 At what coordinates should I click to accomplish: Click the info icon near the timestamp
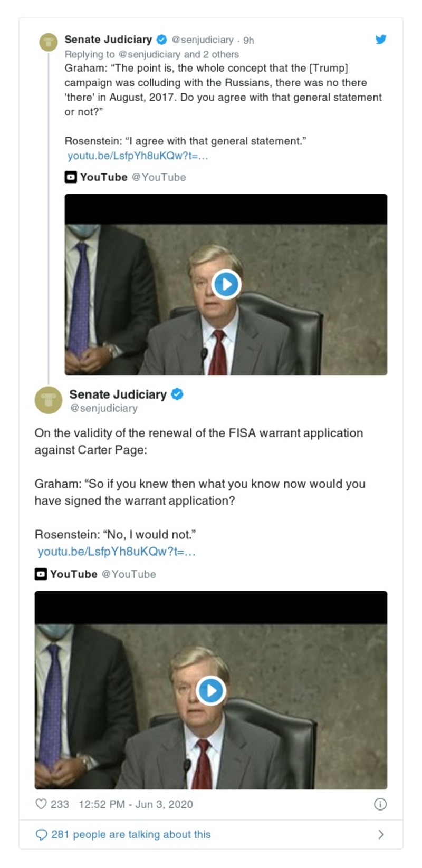379,804
